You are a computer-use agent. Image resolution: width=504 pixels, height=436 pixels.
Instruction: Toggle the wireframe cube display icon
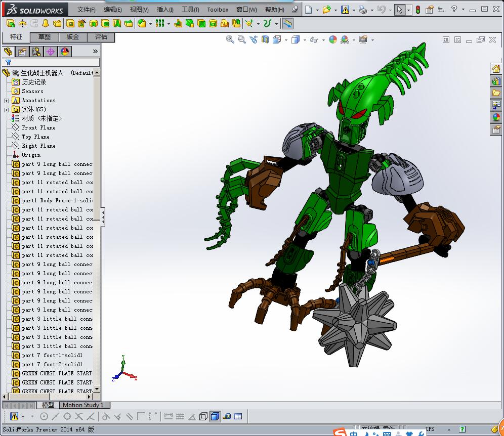(x=203, y=417)
